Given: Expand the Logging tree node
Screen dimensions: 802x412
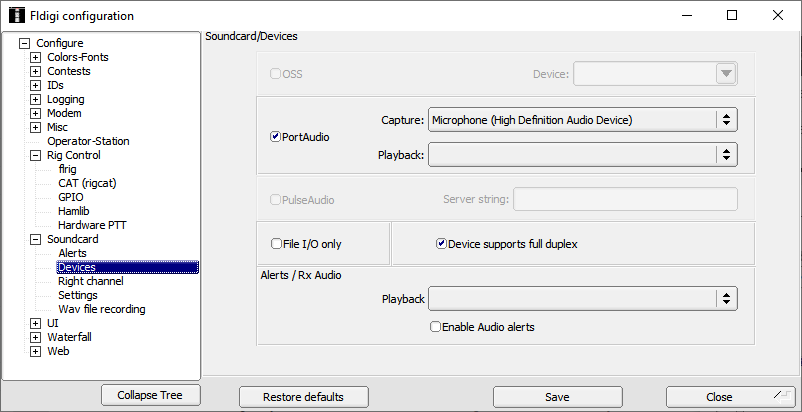Looking at the screenshot, I should click(36, 99).
